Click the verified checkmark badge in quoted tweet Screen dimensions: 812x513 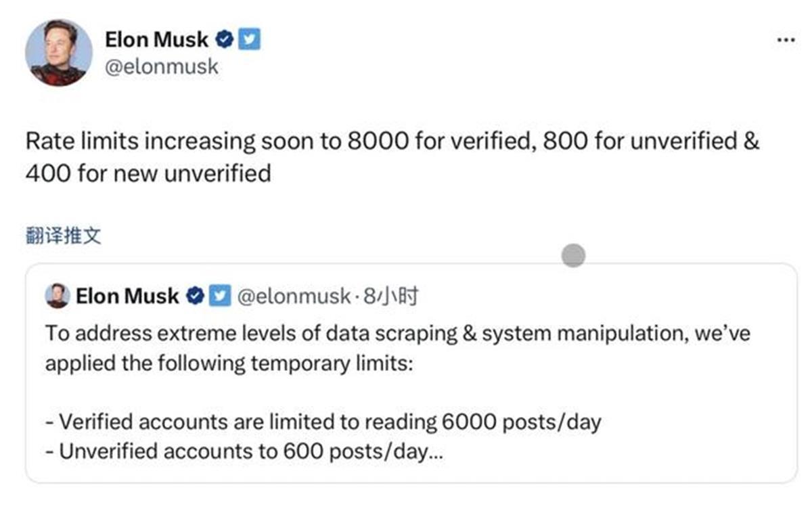(196, 296)
